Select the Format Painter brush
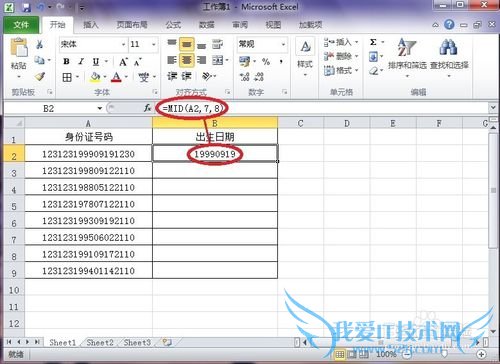 tap(40, 77)
